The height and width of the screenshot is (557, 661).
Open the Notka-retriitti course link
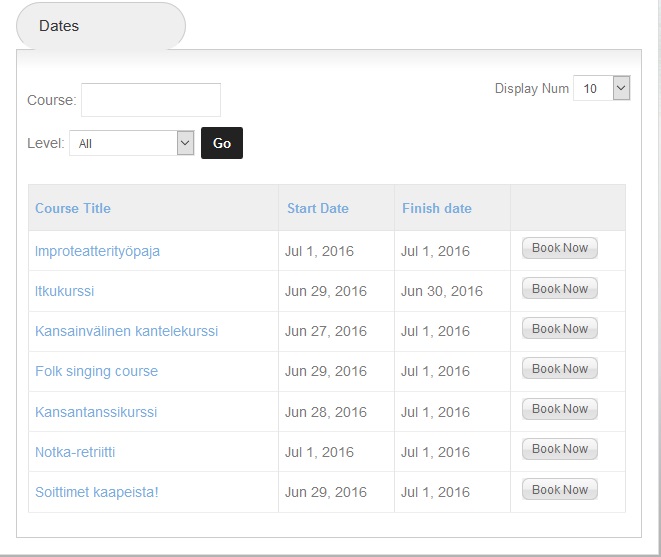coord(75,452)
